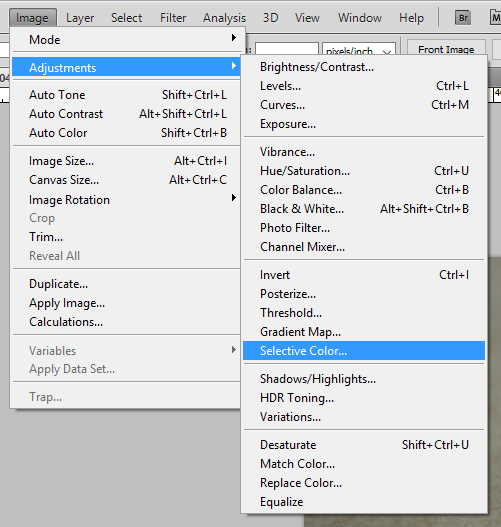Choose Variations adjustment
Image resolution: width=501 pixels, height=527 pixels.
tap(364, 417)
